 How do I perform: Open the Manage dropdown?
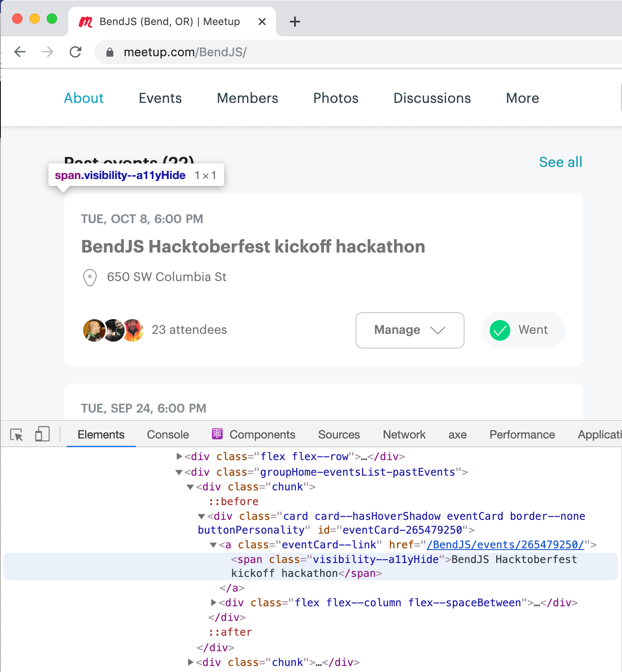409,330
